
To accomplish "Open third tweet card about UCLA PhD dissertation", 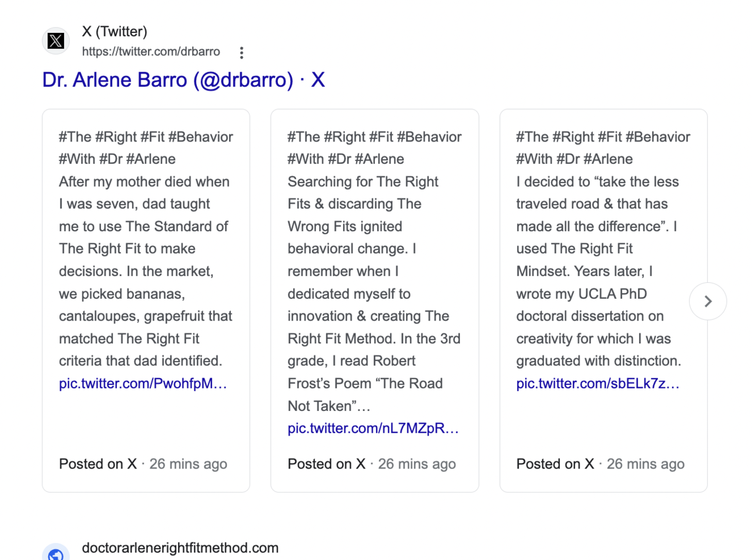I will coord(603,301).
